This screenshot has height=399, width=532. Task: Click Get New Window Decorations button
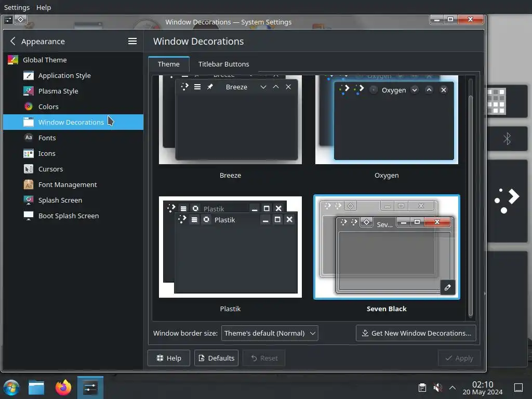(x=416, y=333)
